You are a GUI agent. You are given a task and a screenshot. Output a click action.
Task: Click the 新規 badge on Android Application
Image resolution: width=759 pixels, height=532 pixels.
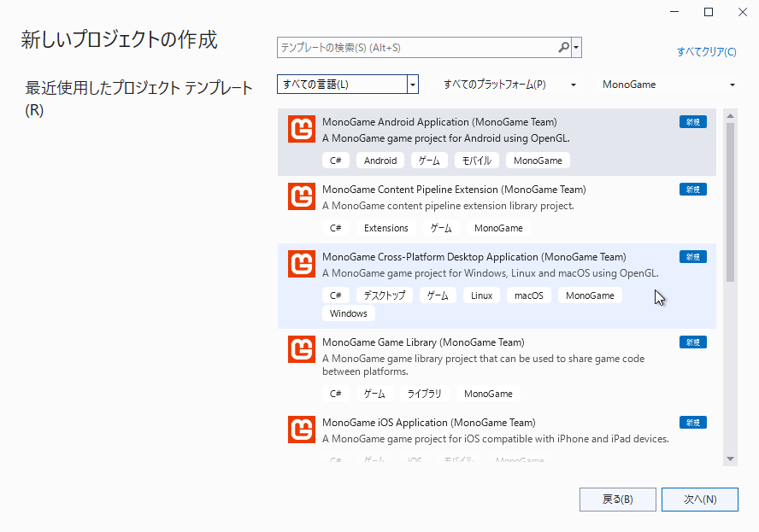(693, 122)
